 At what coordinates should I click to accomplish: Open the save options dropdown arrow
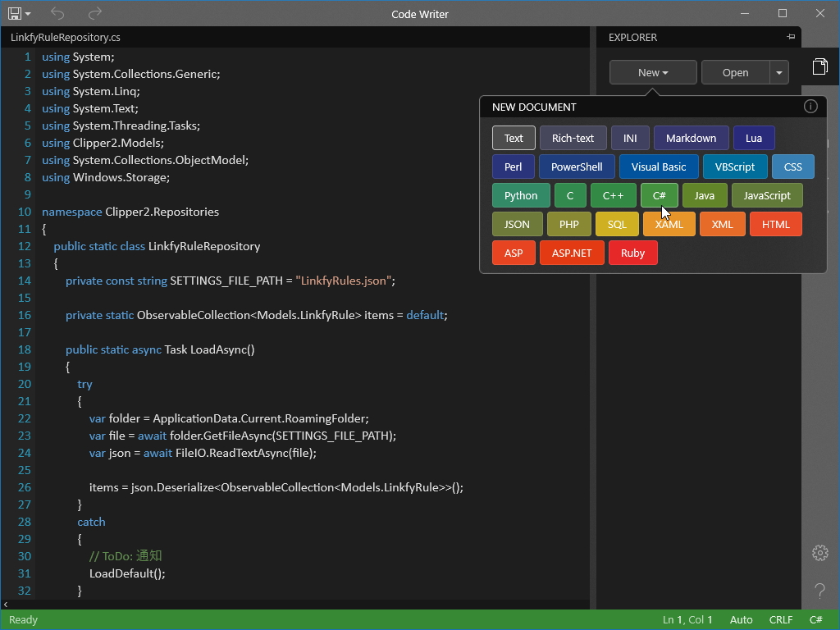(x=28, y=14)
